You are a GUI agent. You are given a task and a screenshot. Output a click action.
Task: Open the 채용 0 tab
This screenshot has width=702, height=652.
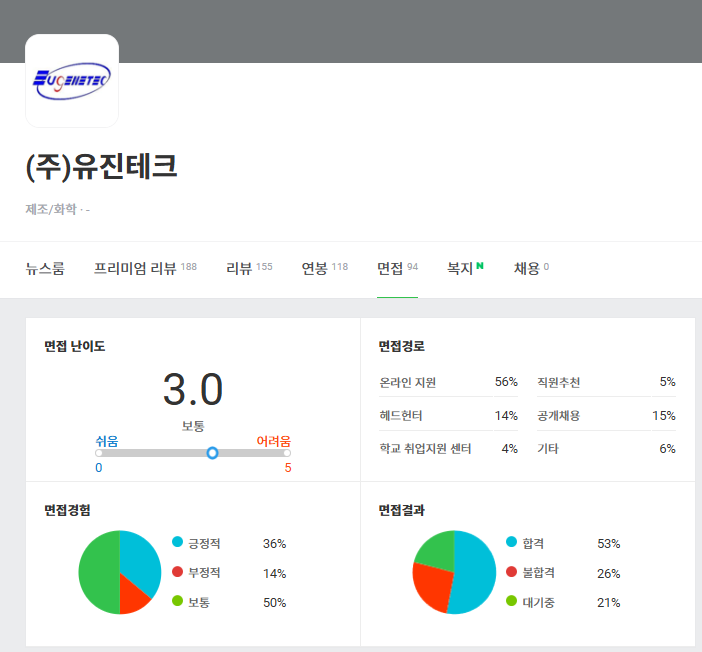point(531,268)
